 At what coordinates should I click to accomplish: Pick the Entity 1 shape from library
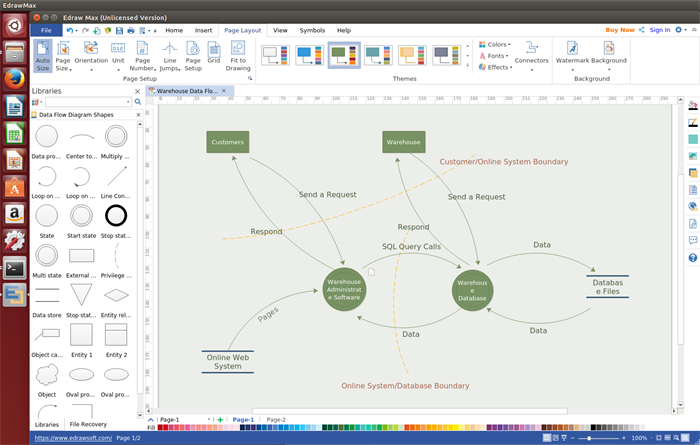click(x=81, y=334)
